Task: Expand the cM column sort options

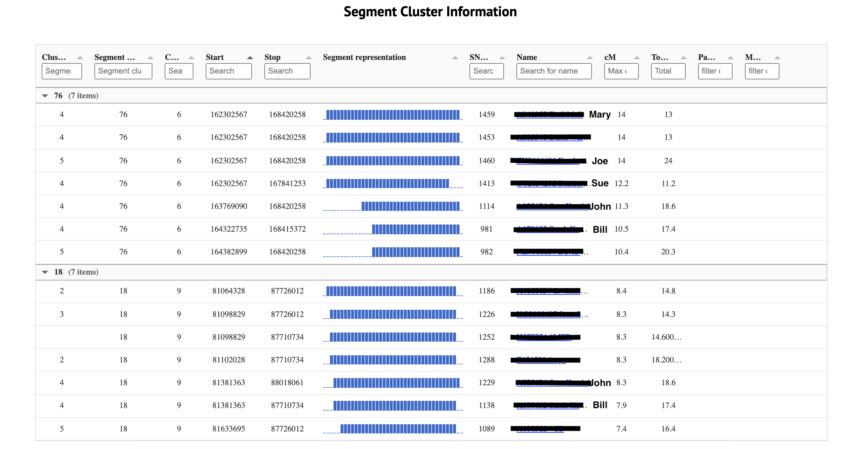Action: (x=636, y=57)
